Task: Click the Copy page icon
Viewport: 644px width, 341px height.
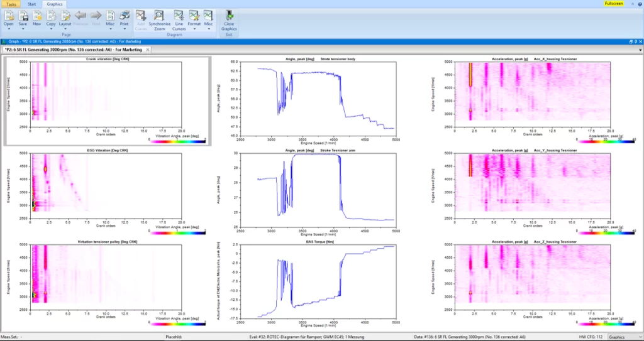Action: (x=51, y=15)
